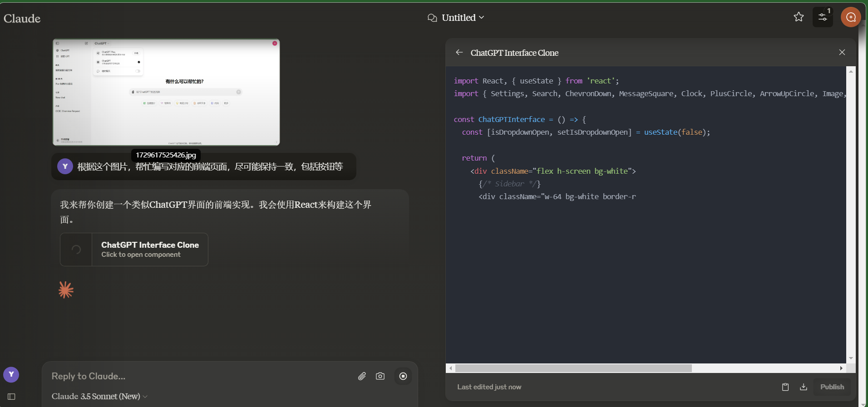This screenshot has height=407, width=868.
Task: Click the code panel scroll-up arrow
Action: point(851,71)
